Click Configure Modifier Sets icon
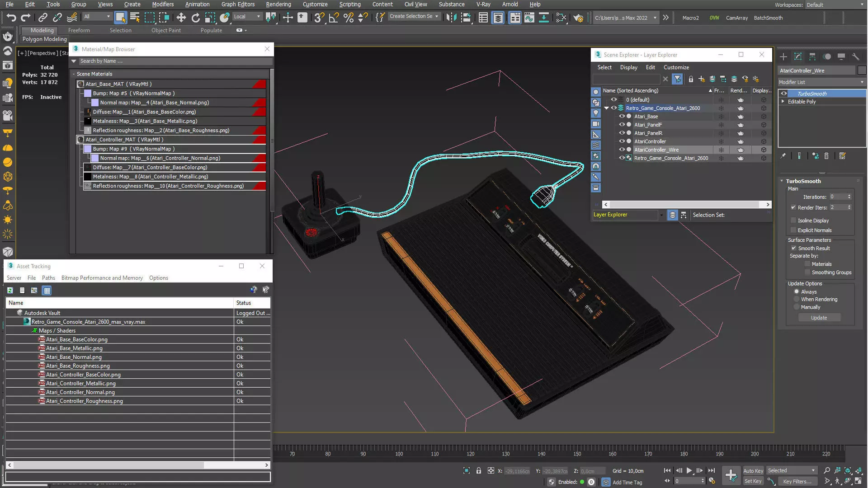 coord(842,156)
